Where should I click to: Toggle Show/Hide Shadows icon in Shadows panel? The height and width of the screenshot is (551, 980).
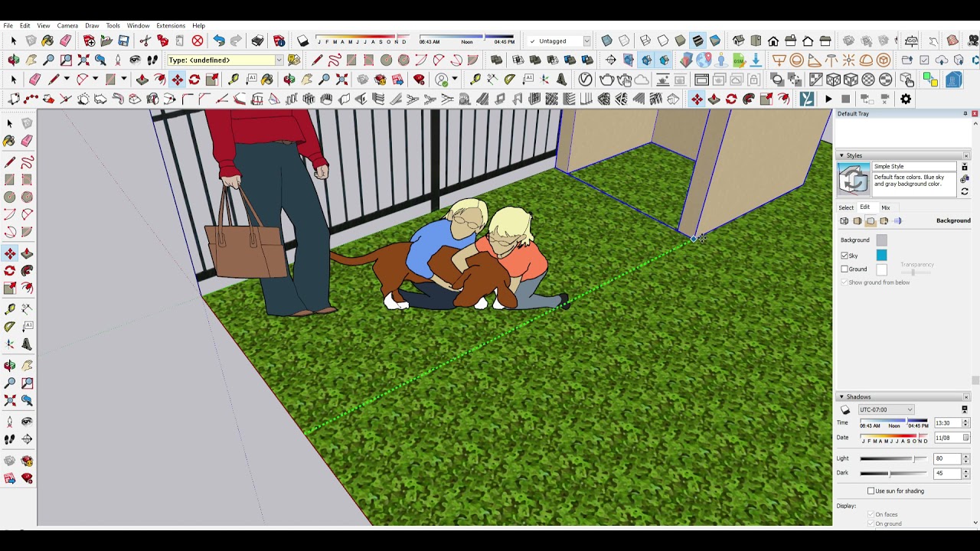pyautogui.click(x=845, y=410)
